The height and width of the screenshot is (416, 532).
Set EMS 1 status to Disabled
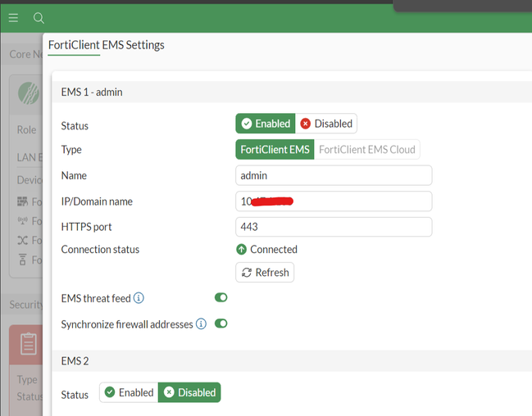(x=326, y=124)
